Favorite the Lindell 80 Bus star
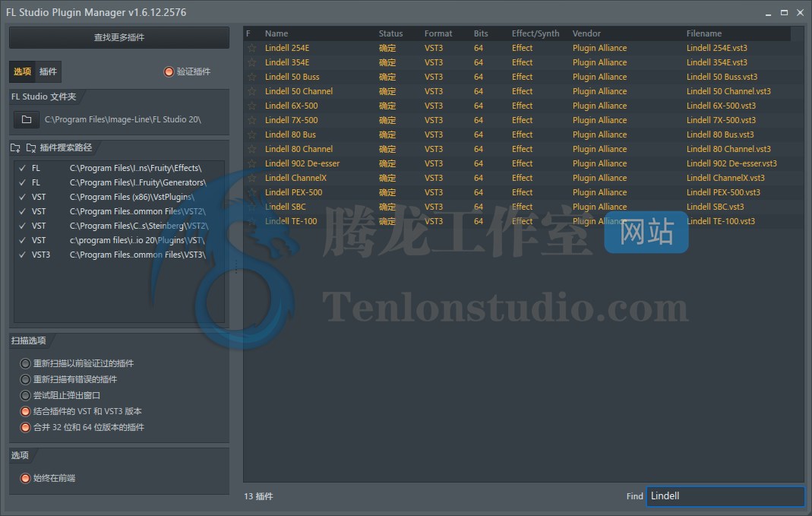 pyautogui.click(x=252, y=135)
